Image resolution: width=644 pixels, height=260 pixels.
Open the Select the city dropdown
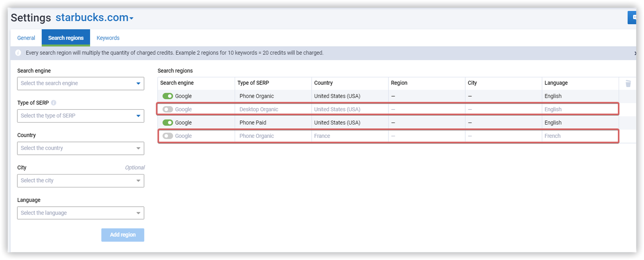pos(80,181)
